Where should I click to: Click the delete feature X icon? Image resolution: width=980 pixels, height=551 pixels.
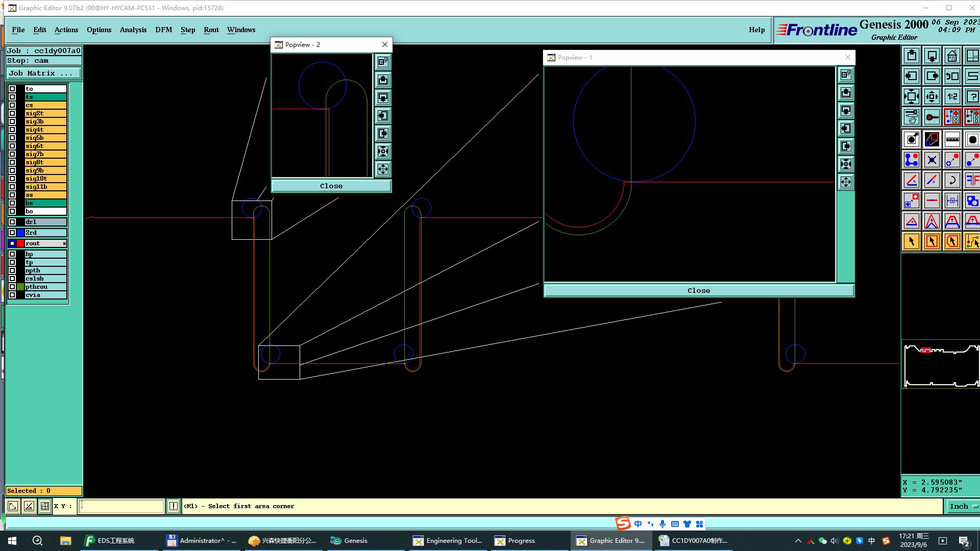(932, 160)
